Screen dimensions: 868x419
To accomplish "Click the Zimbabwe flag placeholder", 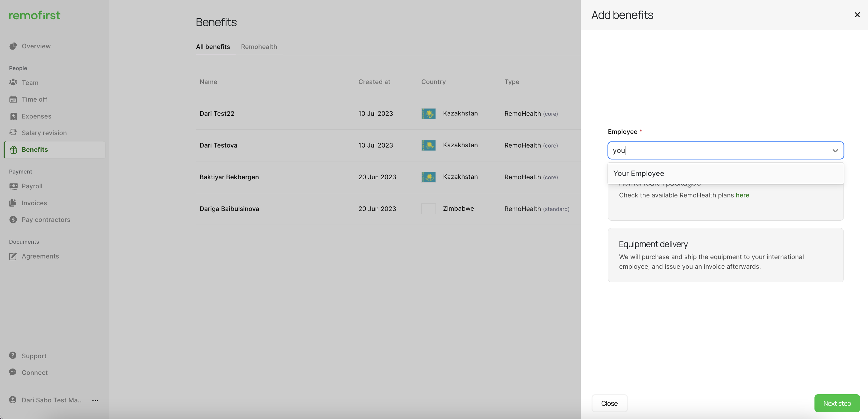I will click(429, 209).
